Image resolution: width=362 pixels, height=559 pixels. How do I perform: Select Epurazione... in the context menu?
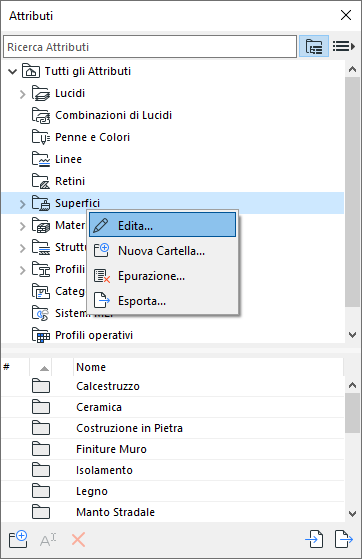(162, 276)
